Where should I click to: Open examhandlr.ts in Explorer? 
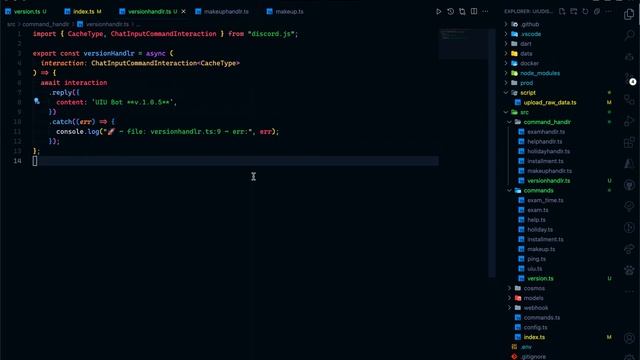(546, 132)
